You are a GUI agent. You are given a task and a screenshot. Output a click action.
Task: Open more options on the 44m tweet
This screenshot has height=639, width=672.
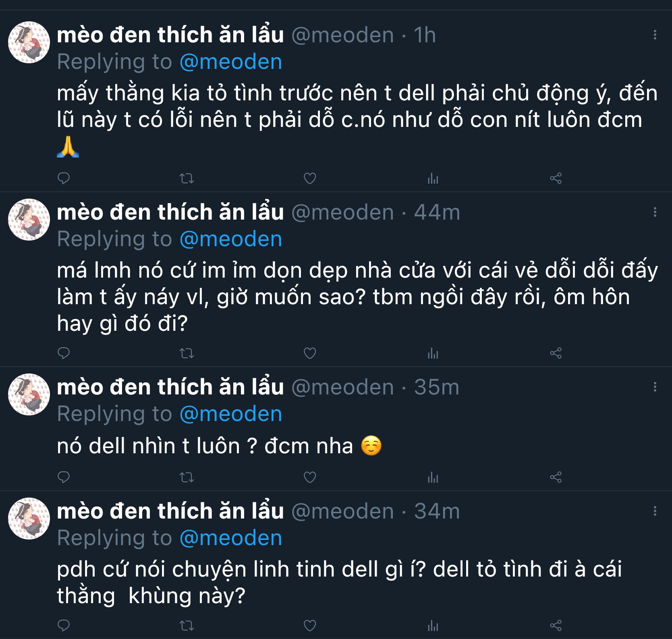coord(655,212)
